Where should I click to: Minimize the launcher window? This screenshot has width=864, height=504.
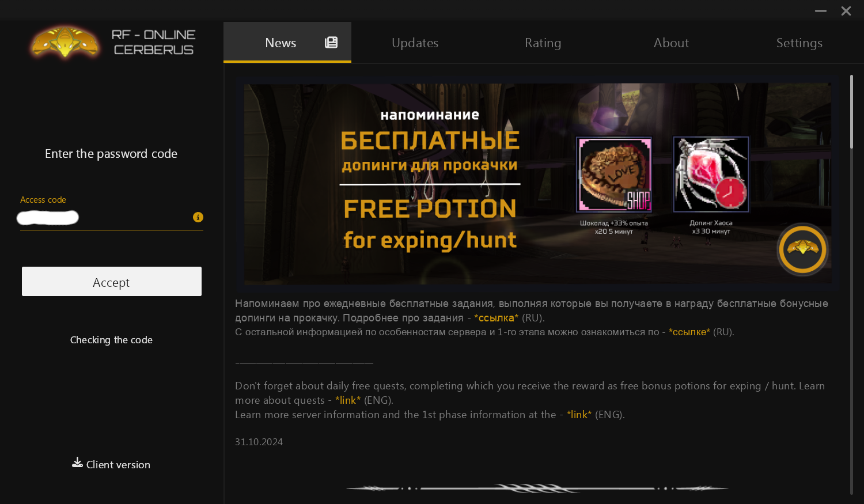821,11
